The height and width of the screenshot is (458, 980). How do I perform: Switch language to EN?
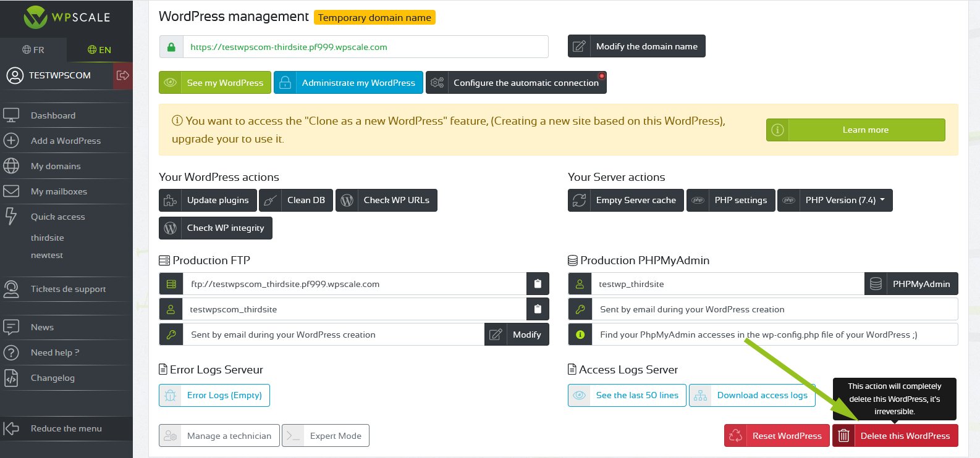pyautogui.click(x=99, y=50)
